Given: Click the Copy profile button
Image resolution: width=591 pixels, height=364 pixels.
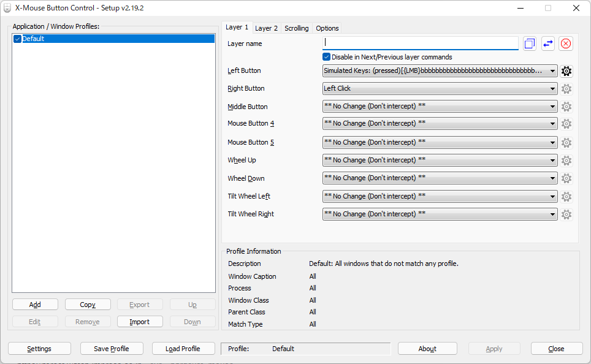Looking at the screenshot, I should coord(88,305).
